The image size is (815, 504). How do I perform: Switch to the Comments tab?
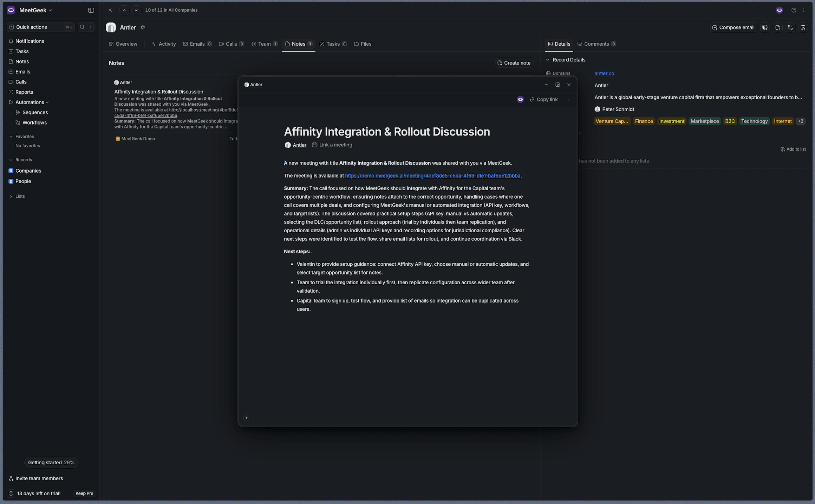[596, 44]
